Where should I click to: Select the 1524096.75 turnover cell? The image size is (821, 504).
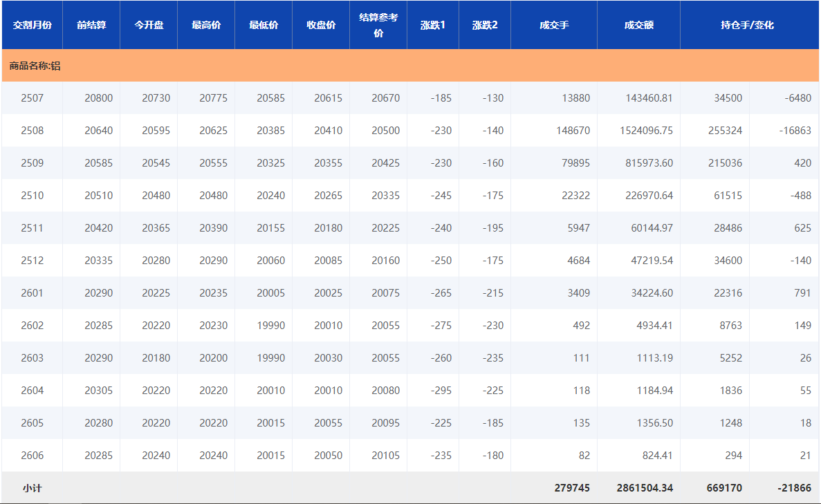click(x=645, y=131)
